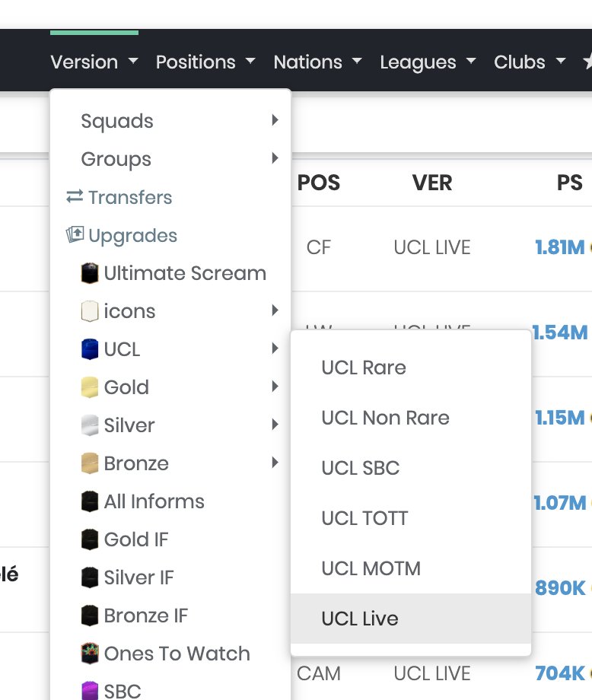This screenshot has width=592, height=700.
Task: Choose UCL Live from submenu
Action: click(411, 619)
